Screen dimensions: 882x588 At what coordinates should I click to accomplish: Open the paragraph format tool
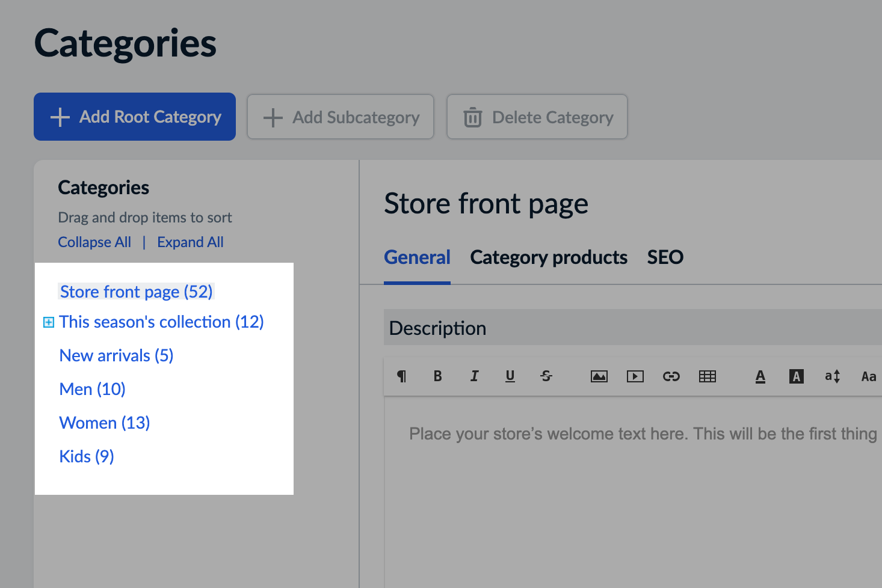[x=402, y=376]
